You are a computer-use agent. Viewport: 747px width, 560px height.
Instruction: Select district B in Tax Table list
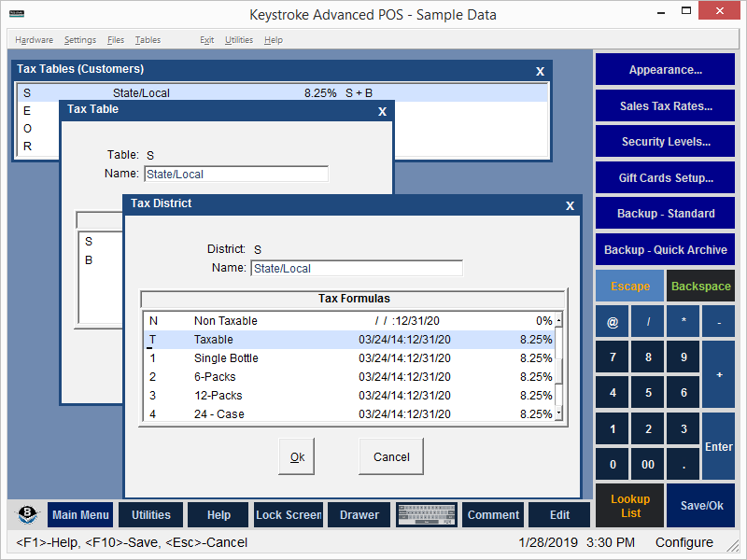[x=101, y=260]
